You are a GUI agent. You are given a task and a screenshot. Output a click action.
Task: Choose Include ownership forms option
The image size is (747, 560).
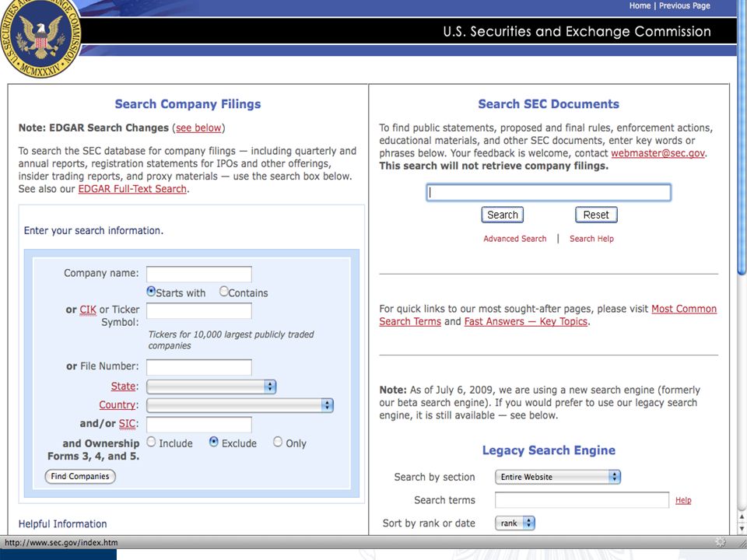click(x=151, y=442)
